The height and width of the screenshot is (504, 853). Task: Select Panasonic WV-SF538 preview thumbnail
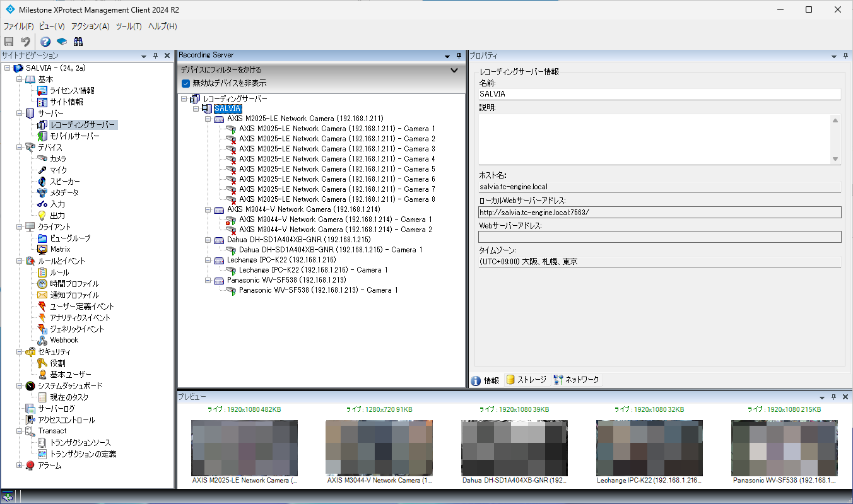(x=784, y=448)
